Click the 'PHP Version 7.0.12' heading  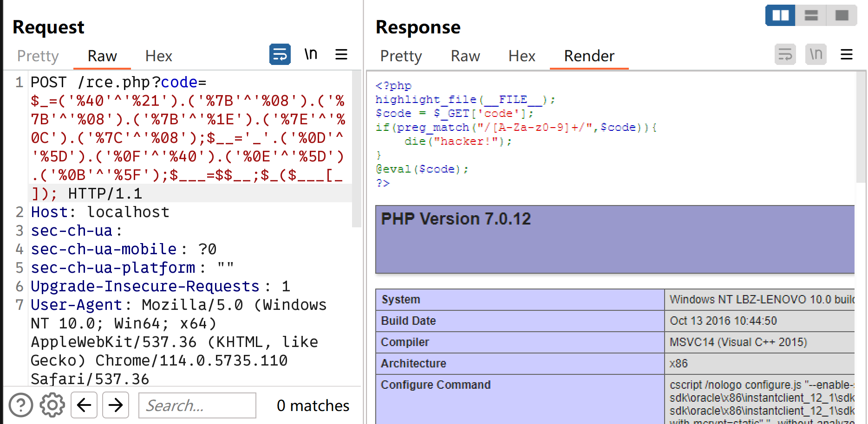click(456, 218)
